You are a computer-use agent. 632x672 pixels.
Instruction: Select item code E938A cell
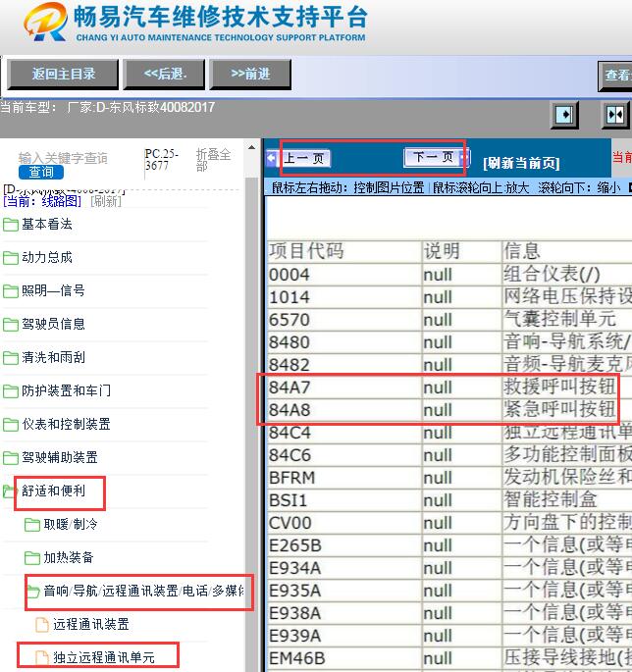(344, 613)
